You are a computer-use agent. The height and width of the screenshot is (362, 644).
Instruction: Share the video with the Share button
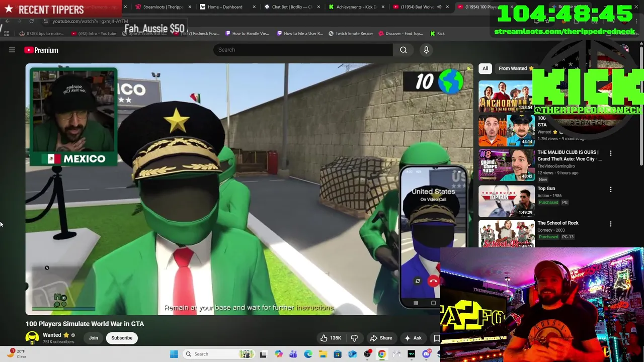[x=381, y=338]
